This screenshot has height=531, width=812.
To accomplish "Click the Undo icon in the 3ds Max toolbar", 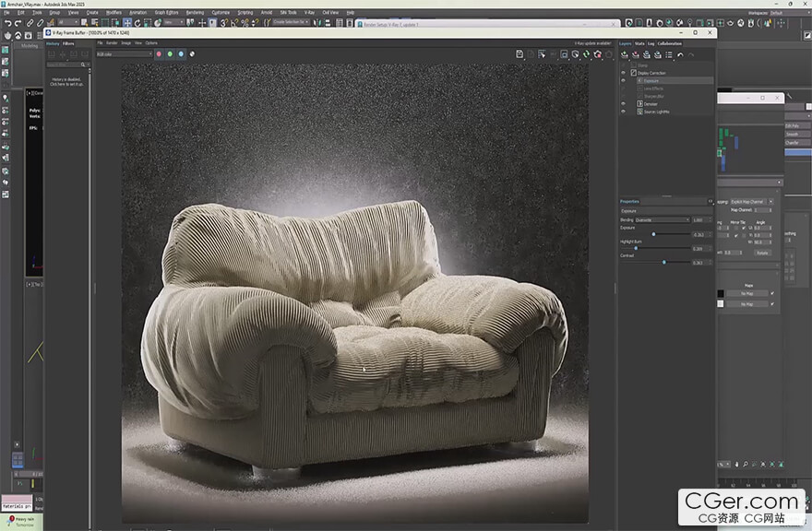I will click(6, 23).
